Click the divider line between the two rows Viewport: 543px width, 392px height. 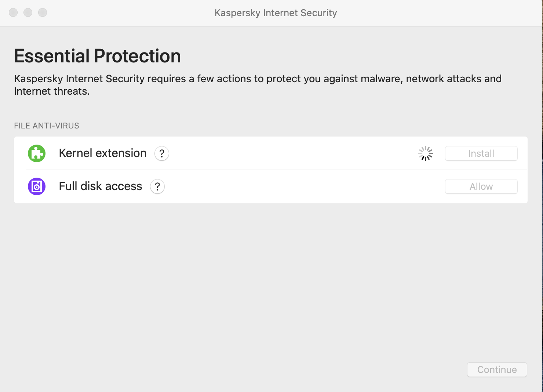[277, 170]
